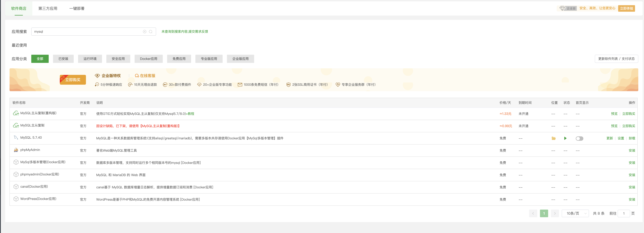
Task: Click the canal(Docker应用) cube icon
Action: pyautogui.click(x=16, y=187)
